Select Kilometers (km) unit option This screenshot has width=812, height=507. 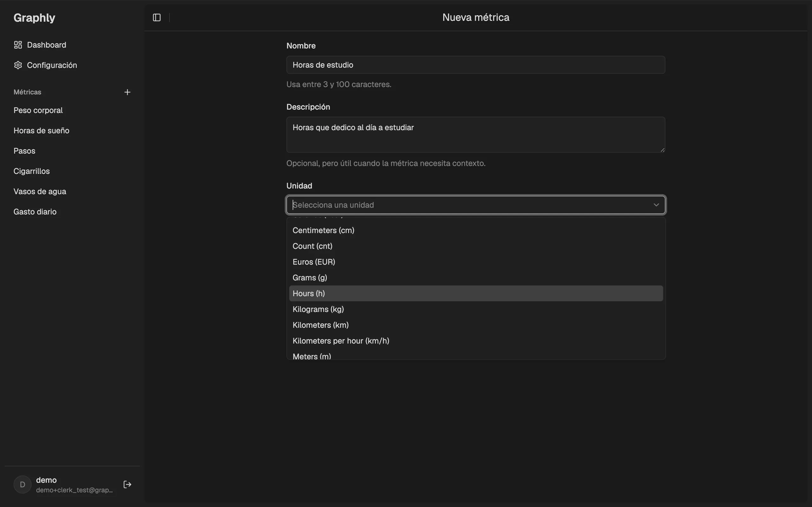coord(476,325)
